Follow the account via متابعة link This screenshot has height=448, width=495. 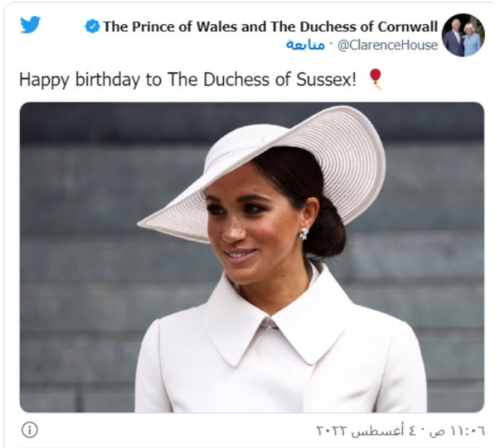pyautogui.click(x=305, y=45)
